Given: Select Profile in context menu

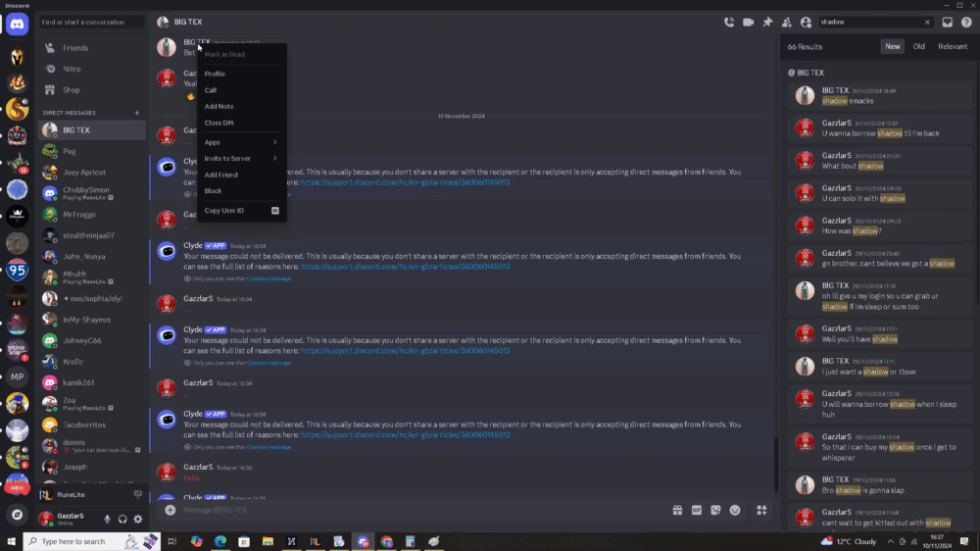Looking at the screenshot, I should [241, 74].
